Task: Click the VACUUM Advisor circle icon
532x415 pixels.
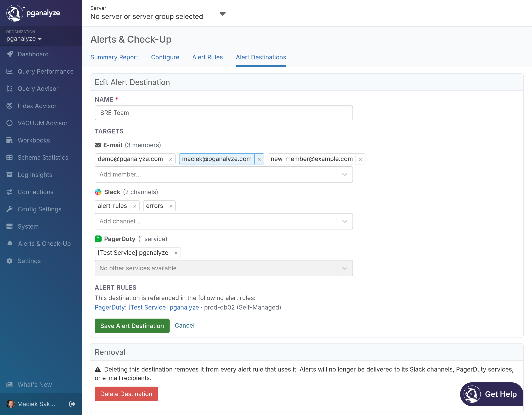Action: (9, 123)
